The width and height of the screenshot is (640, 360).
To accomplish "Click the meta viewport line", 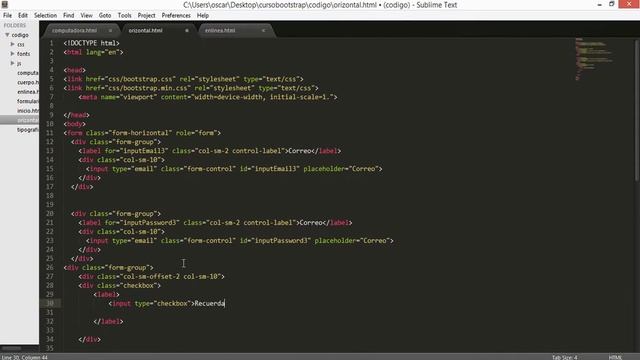I will pos(208,97).
